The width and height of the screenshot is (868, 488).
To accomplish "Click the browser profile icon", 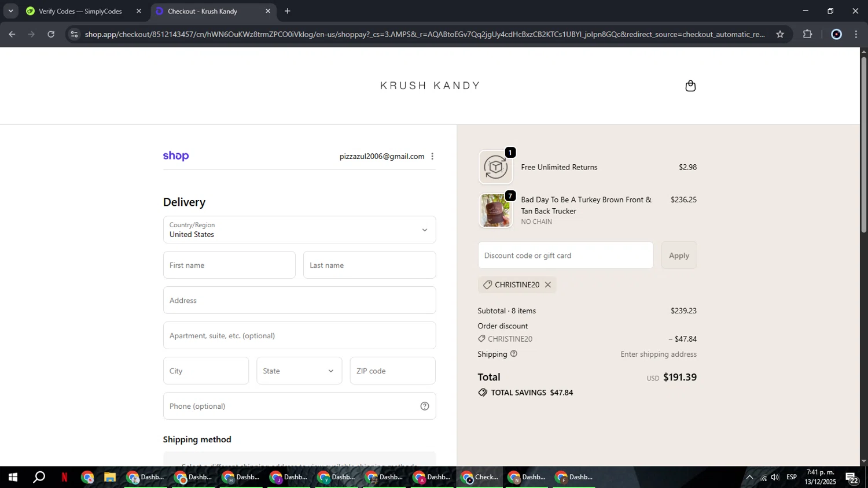I will 836,34.
